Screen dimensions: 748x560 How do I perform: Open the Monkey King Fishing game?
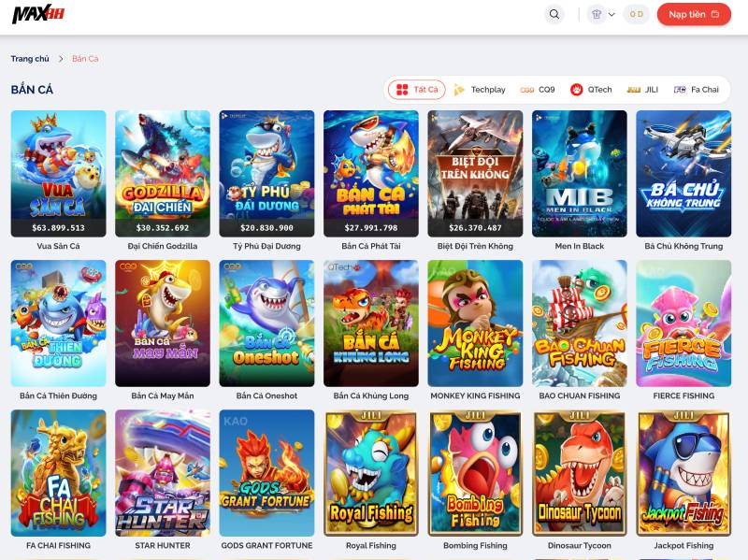point(475,323)
